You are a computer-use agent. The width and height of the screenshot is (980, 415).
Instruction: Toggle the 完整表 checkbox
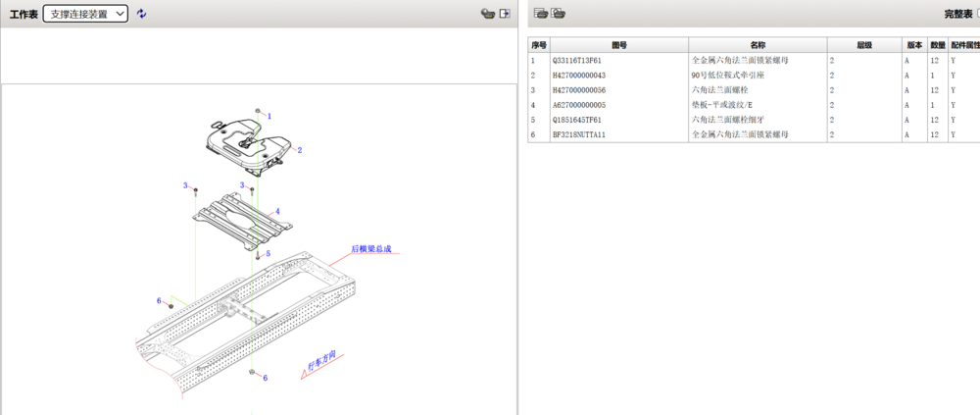pos(977,14)
